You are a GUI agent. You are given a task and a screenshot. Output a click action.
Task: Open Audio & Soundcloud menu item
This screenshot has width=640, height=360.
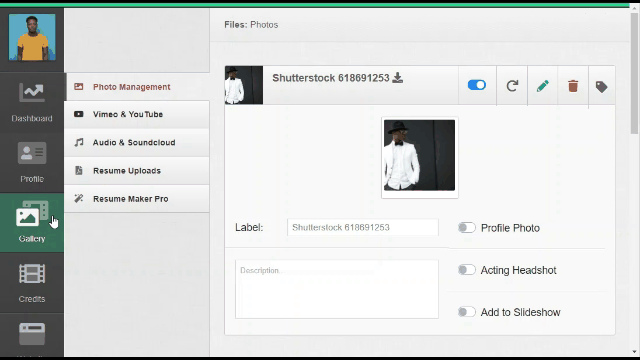(137, 142)
